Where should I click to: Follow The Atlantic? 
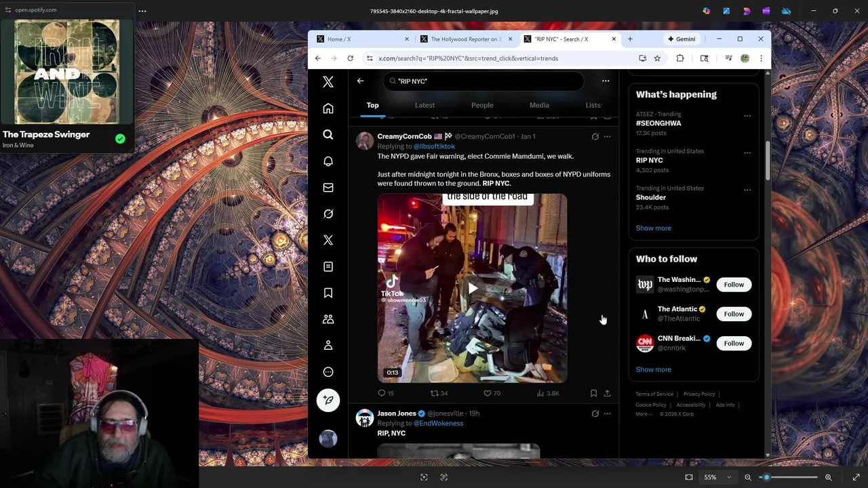(x=734, y=314)
